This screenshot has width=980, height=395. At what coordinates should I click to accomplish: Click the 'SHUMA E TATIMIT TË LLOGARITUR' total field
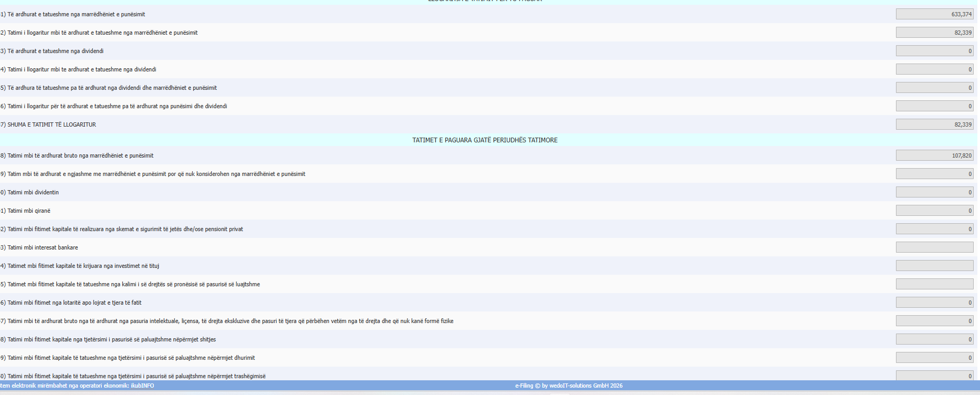pyautogui.click(x=934, y=124)
